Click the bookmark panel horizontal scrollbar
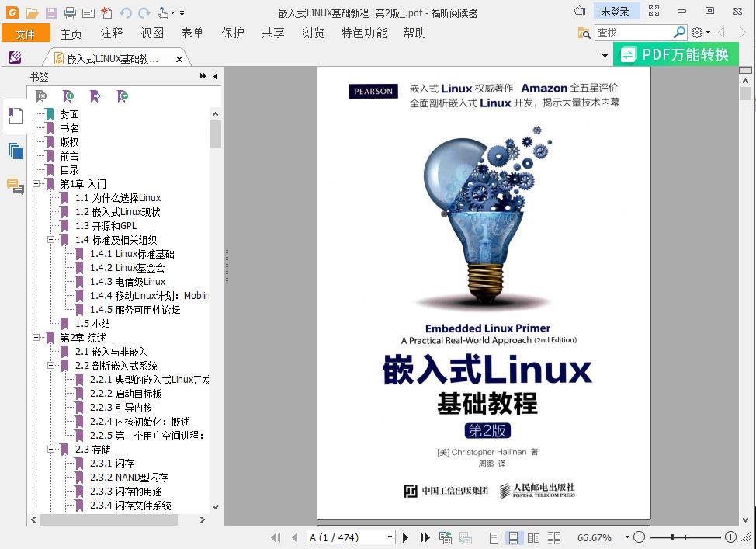Screen dimensions: 756x549 click(109, 519)
